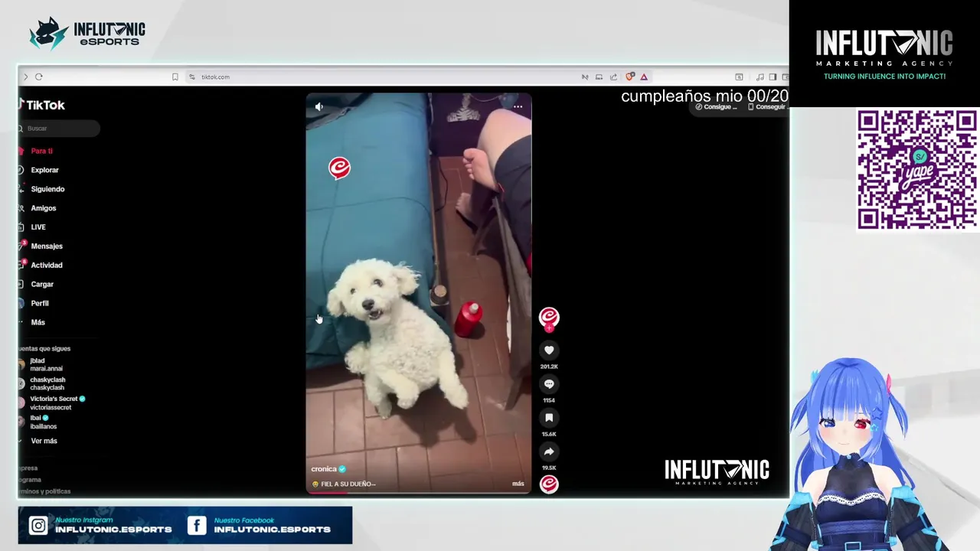Open the Brave Rewards triangle icon
The height and width of the screenshot is (551, 980).
(x=644, y=77)
